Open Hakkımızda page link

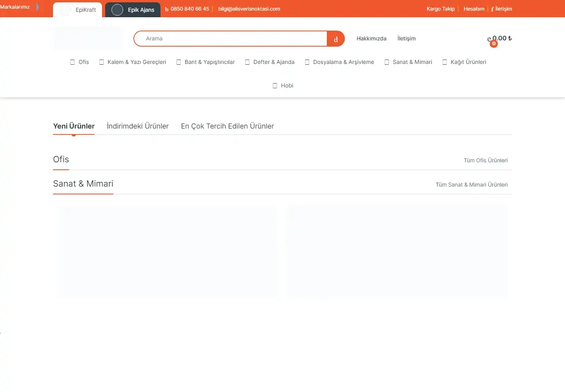[x=372, y=38]
